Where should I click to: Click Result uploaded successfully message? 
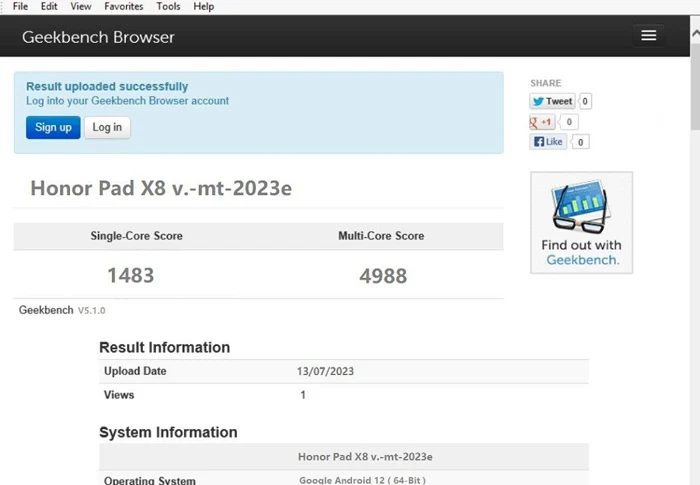[107, 86]
